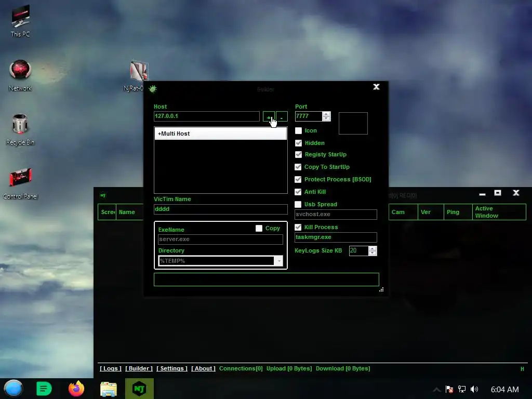Click the icon preview box
532x399 pixels.
coord(353,124)
